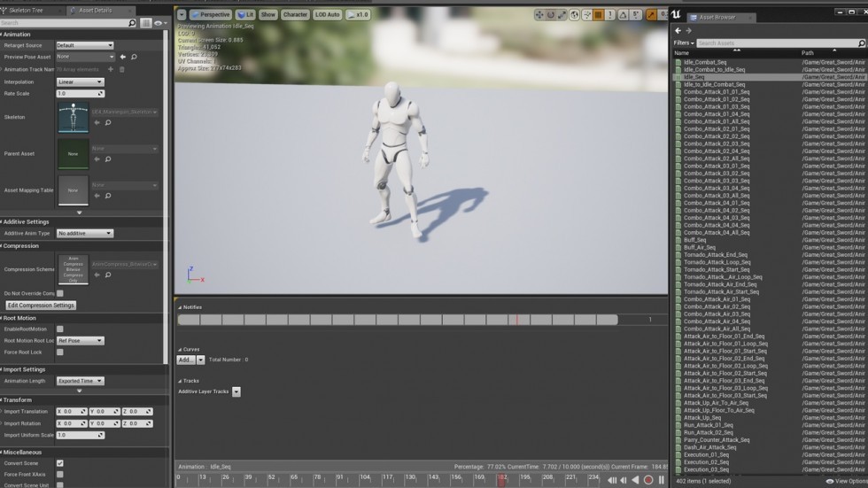Viewport: 868px width, 488px height.
Task: Click the red record button
Action: (x=648, y=480)
